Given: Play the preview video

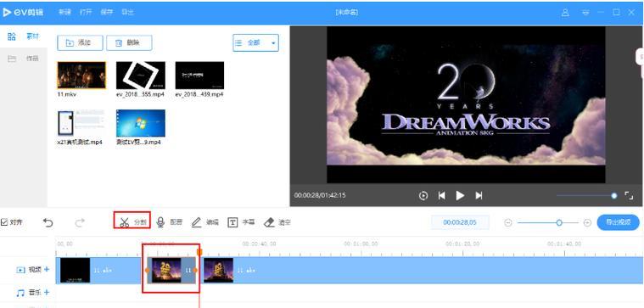Looking at the screenshot, I should click(x=460, y=195).
